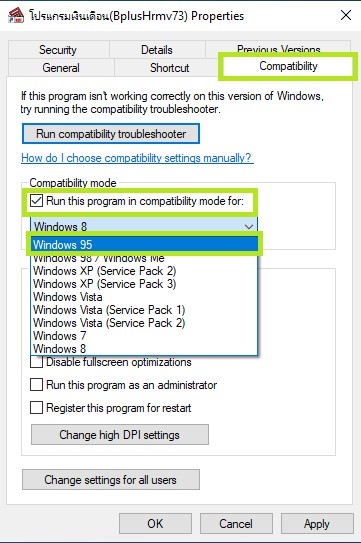Select Windows 7 in compatibility list
The height and width of the screenshot is (543, 361).
click(144, 336)
